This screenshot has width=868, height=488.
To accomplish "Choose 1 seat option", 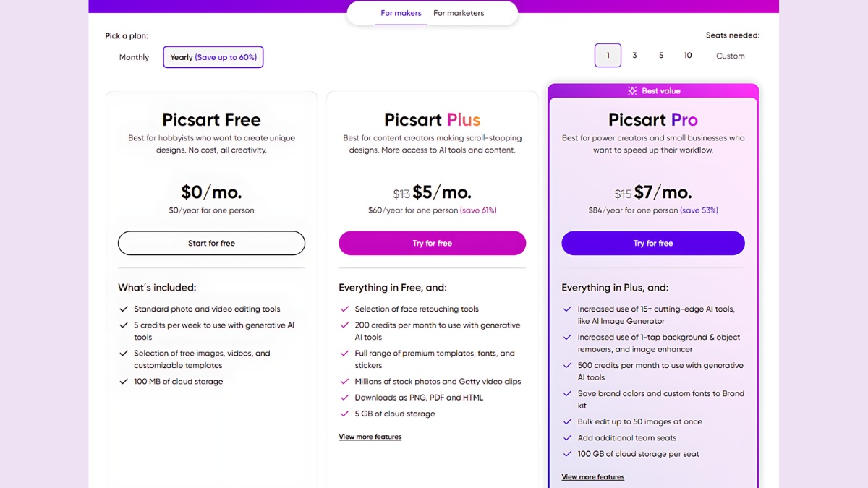I will [608, 56].
